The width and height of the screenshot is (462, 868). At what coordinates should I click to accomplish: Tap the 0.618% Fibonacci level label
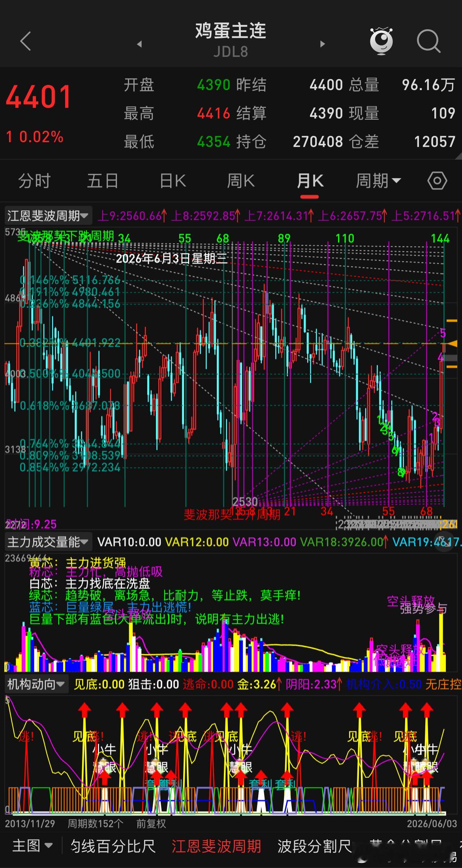click(x=70, y=406)
